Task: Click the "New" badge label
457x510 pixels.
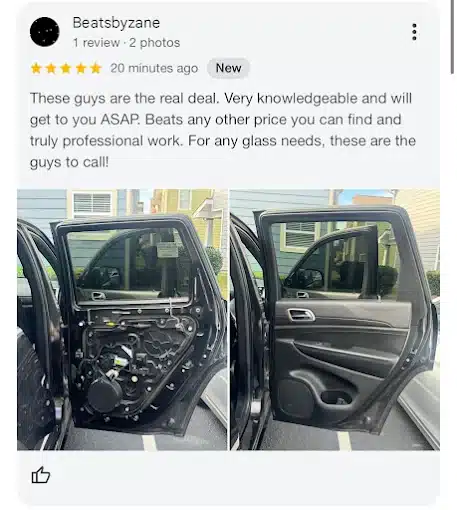Action: (228, 68)
